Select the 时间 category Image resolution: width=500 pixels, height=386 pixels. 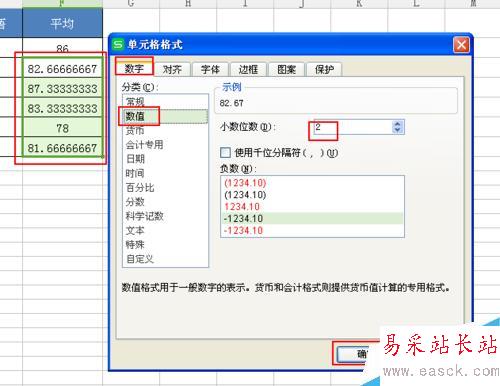166,173
